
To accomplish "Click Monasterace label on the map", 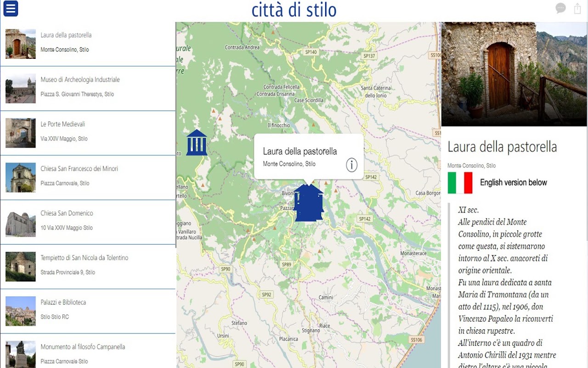I will pos(413,253).
